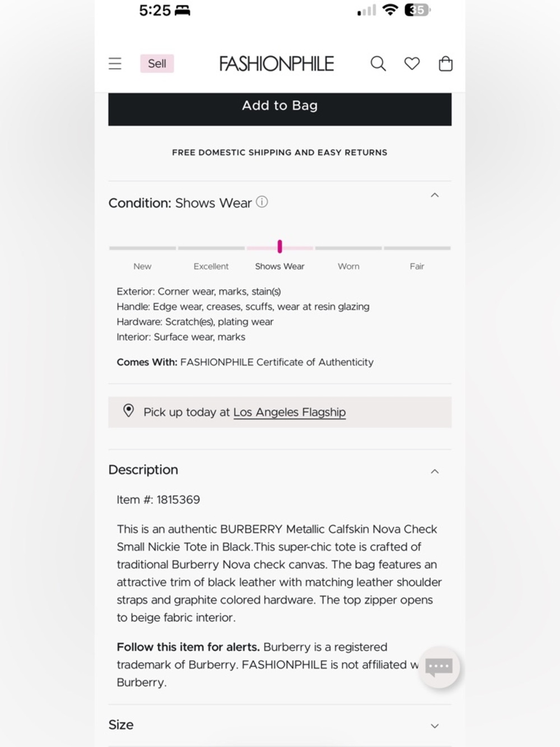
Task: Expand the Size section
Action: [x=435, y=726]
